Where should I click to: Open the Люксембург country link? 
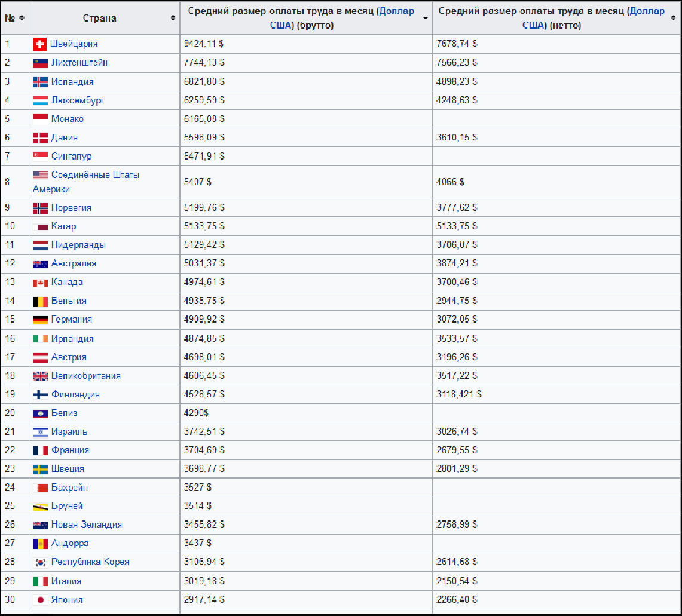tap(78, 100)
